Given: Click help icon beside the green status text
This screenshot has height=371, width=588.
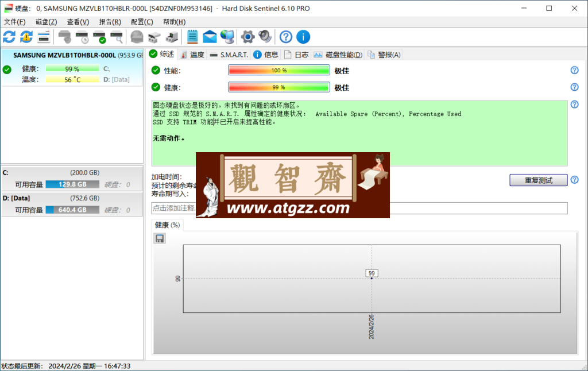Looking at the screenshot, I should point(574,105).
